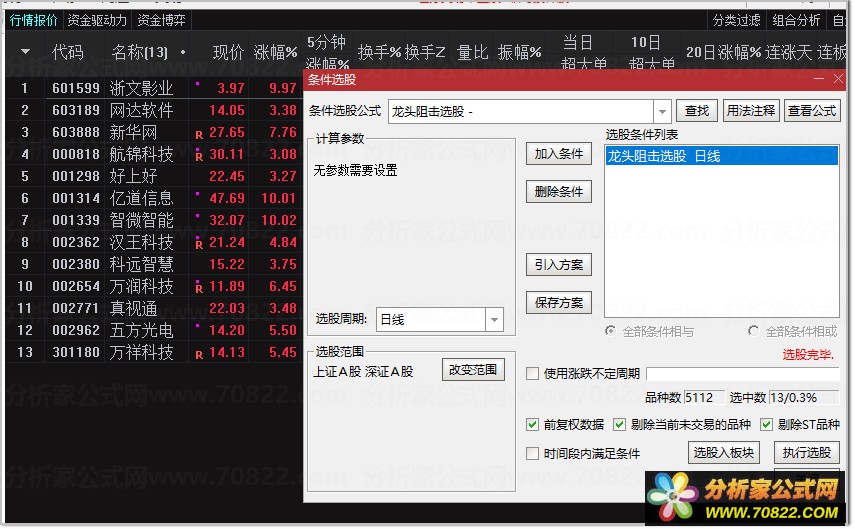The height and width of the screenshot is (529, 855).
Task: Minimize the 条件选股 dialog
Action: click(818, 80)
